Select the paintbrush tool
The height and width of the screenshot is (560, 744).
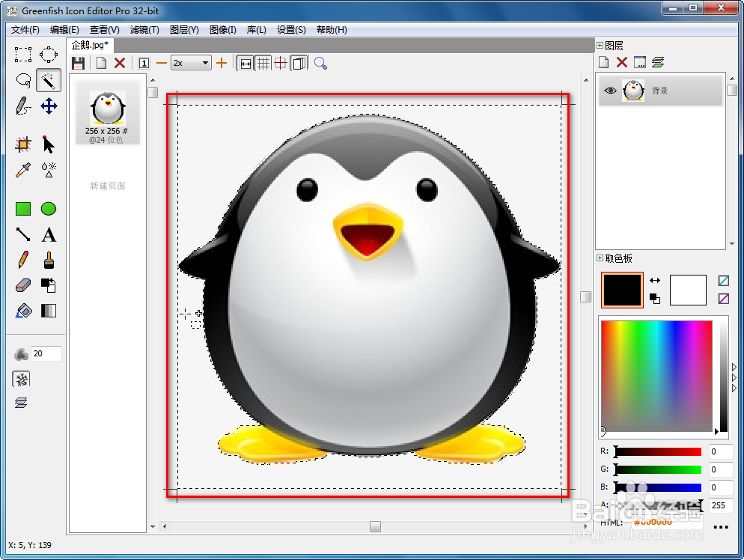[49, 260]
